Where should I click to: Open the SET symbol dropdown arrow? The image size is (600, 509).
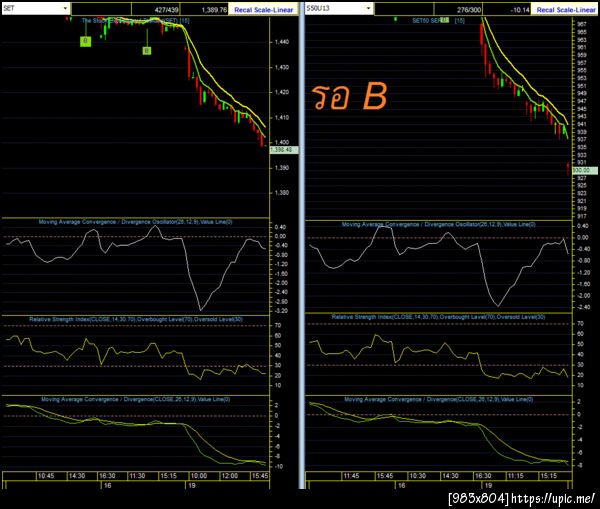[x=65, y=8]
